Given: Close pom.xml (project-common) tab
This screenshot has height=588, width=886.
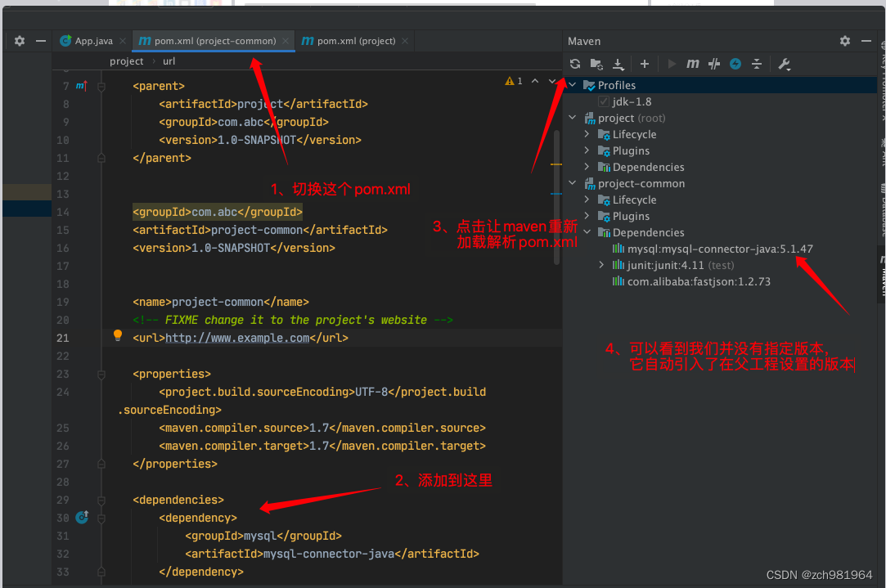Looking at the screenshot, I should pyautogui.click(x=286, y=41).
